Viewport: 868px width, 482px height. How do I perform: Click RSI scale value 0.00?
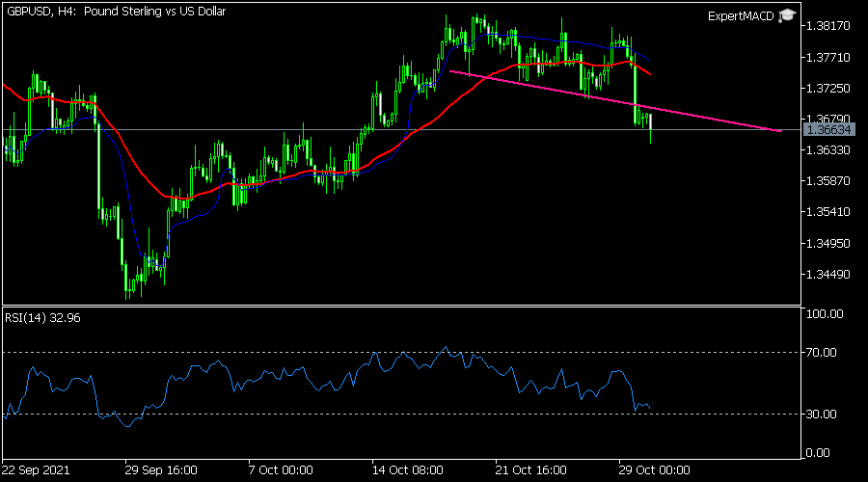(818, 453)
